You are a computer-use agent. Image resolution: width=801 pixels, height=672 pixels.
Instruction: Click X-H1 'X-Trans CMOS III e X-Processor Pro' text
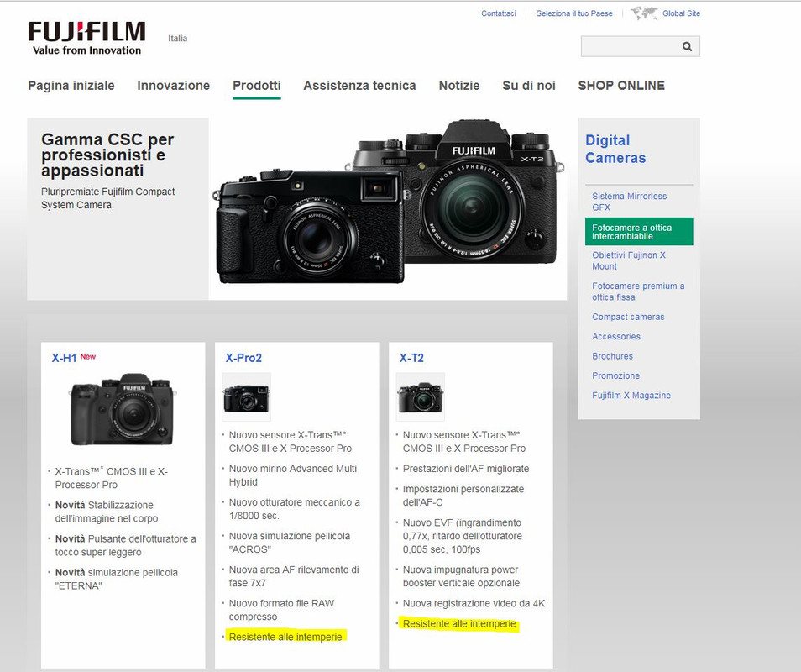click(112, 478)
